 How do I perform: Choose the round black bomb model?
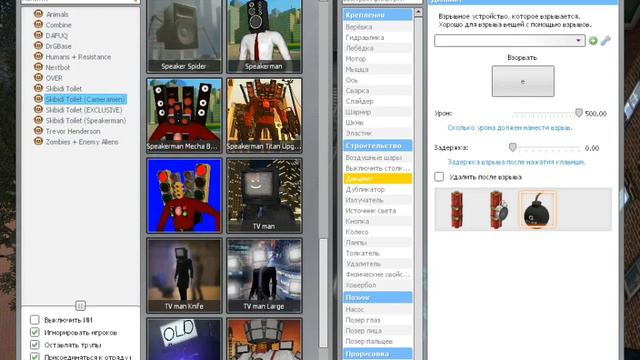click(x=537, y=210)
